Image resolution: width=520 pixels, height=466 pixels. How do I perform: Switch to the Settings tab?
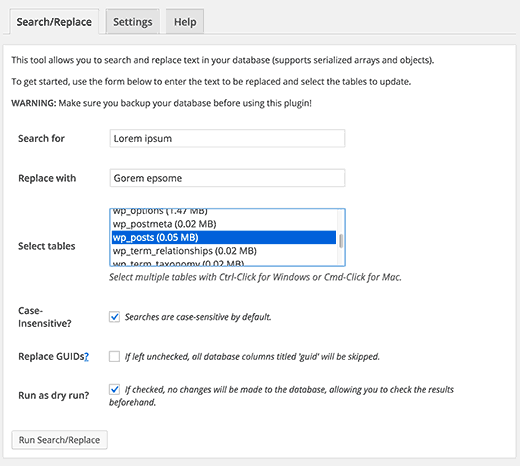click(133, 22)
